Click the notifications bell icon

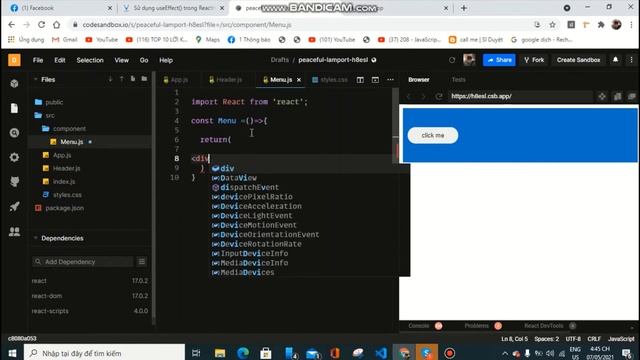615,60
